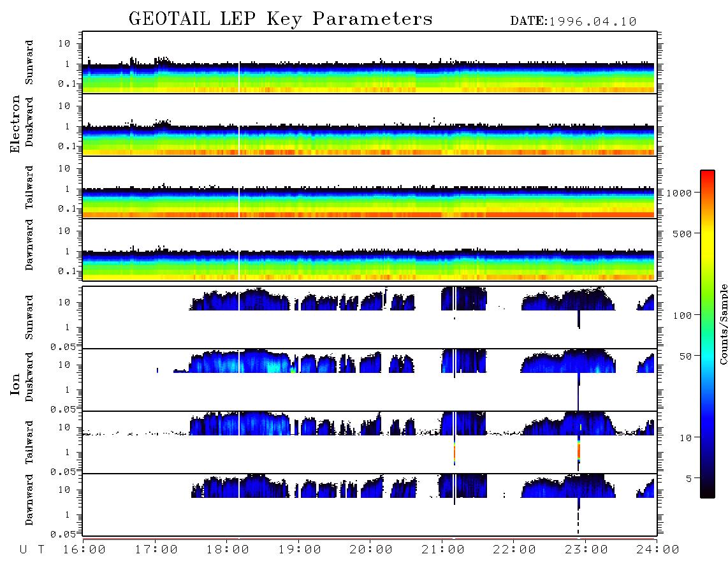
Task: Click the 1000 colorbar tick label
Action: (679, 193)
